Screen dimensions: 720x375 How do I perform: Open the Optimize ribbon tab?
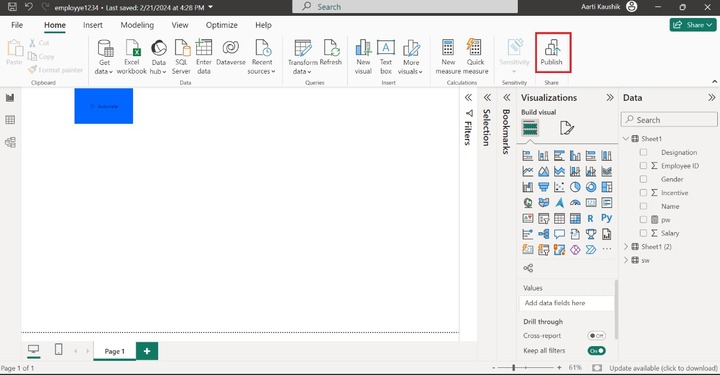[222, 25]
